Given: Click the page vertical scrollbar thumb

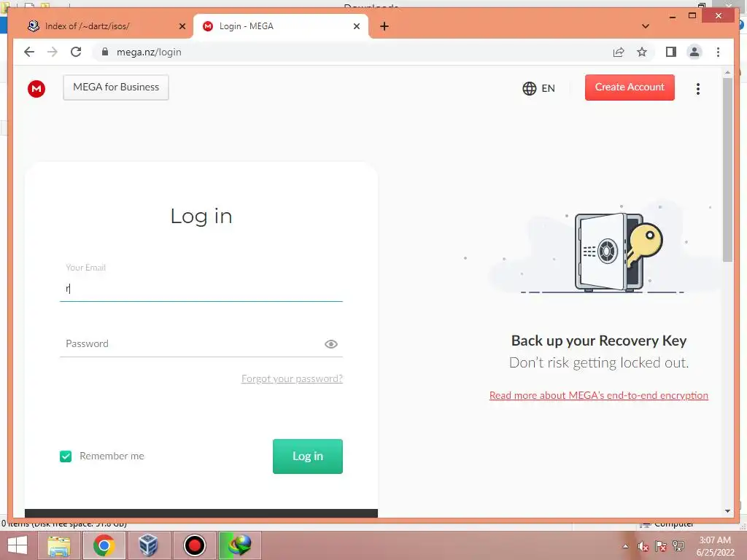Looking at the screenshot, I should [x=727, y=169].
